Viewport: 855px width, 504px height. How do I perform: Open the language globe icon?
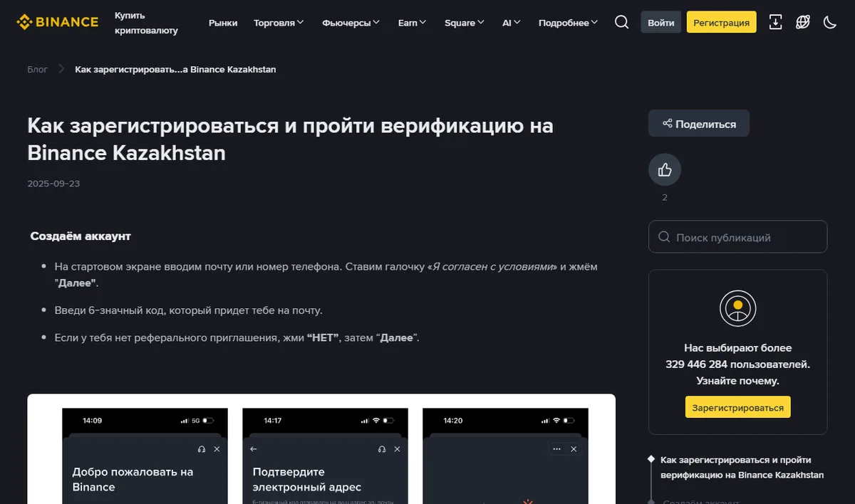(803, 22)
